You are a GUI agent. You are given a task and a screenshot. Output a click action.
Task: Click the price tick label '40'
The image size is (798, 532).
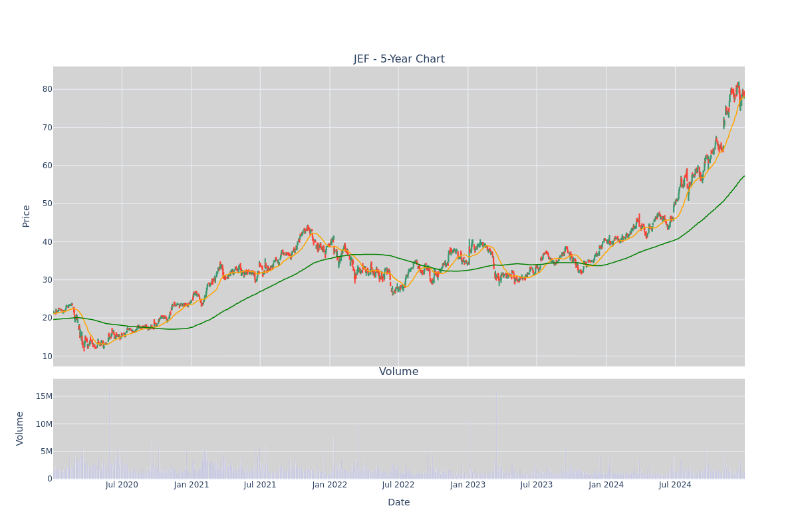pos(47,241)
